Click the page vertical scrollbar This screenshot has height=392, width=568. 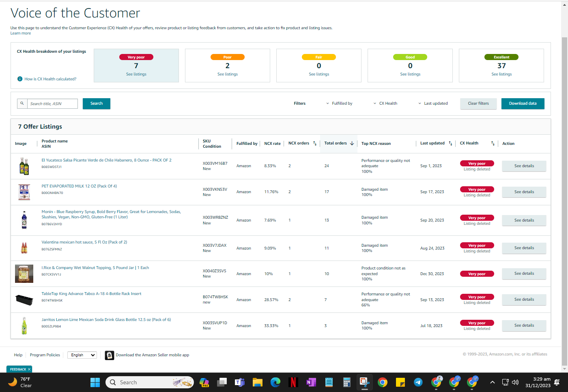coord(564,201)
